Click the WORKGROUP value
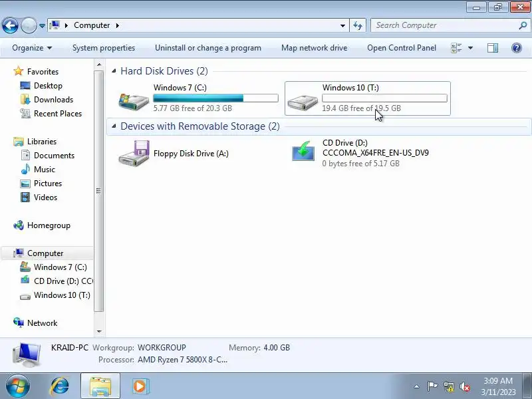This screenshot has height=399, width=532. tap(162, 348)
